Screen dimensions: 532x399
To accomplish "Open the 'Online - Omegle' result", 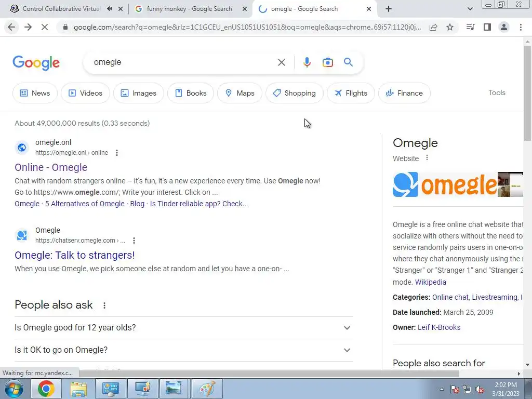I will point(51,167).
